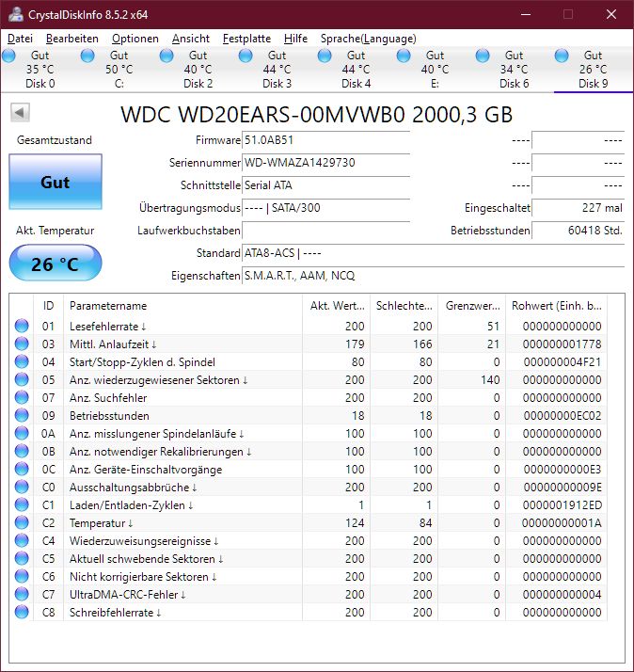Click the Übertragungsmodus SATA/300 field
Viewport: 634px width, 672px height.
click(x=325, y=208)
